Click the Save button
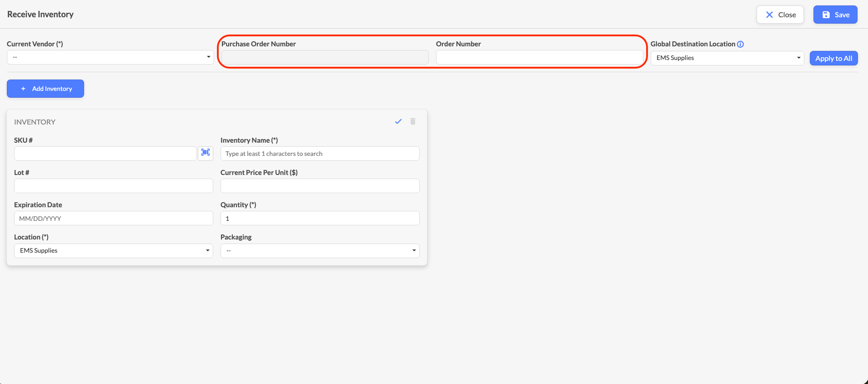 coord(835,15)
